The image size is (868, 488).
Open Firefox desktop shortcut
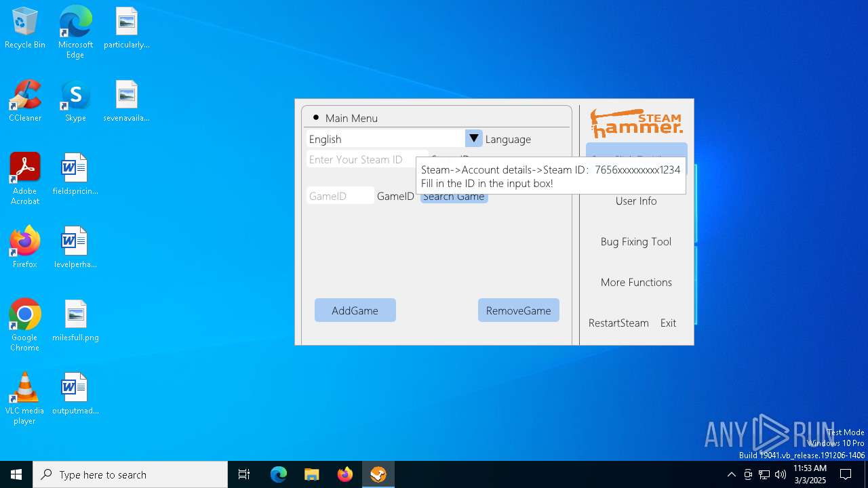click(25, 248)
